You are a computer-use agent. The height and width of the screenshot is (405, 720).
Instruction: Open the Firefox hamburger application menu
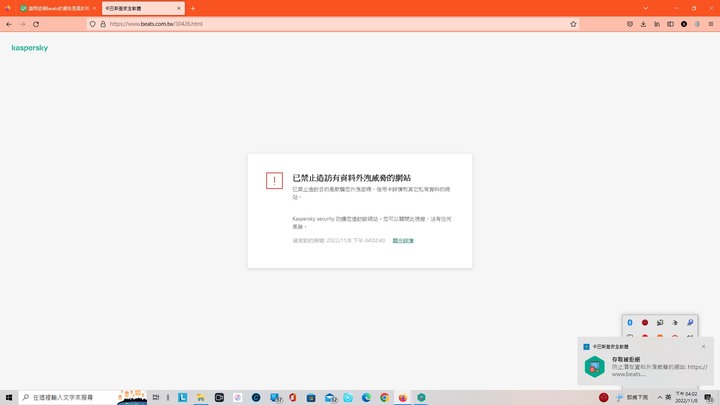(x=711, y=24)
